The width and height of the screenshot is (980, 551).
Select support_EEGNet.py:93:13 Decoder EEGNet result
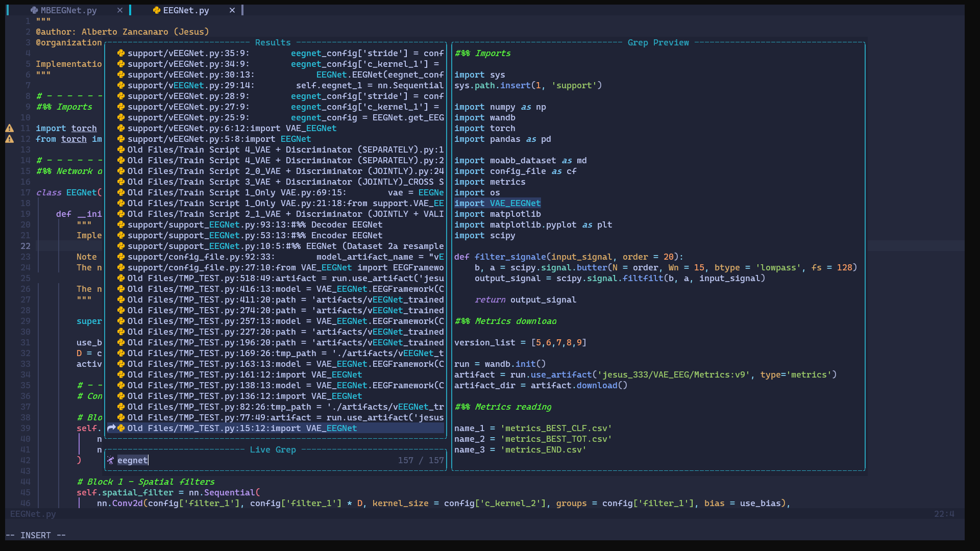point(276,224)
